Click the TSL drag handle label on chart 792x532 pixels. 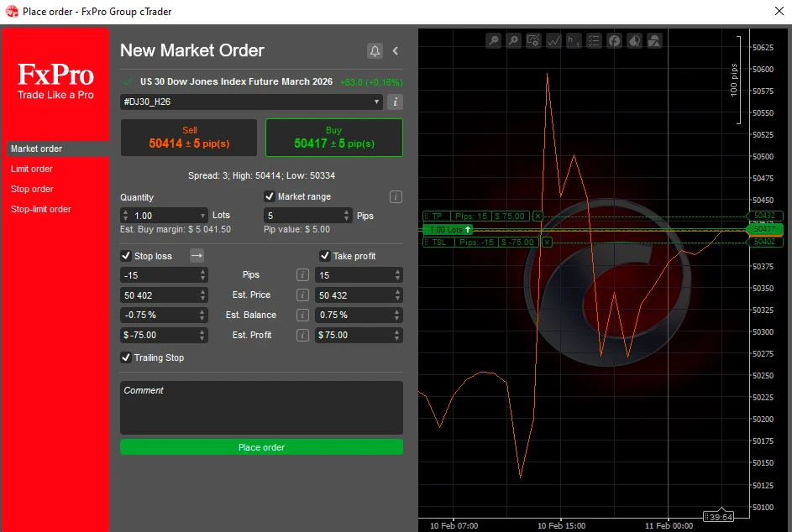click(439, 243)
